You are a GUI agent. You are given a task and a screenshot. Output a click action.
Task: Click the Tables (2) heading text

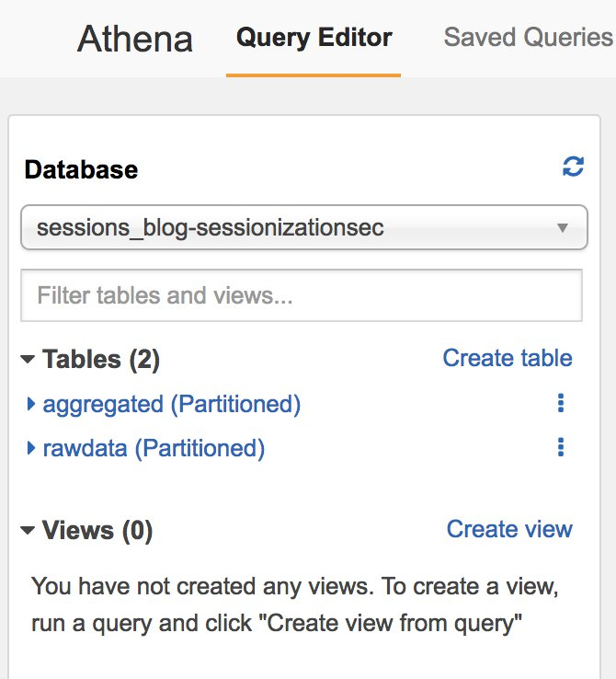[101, 360]
